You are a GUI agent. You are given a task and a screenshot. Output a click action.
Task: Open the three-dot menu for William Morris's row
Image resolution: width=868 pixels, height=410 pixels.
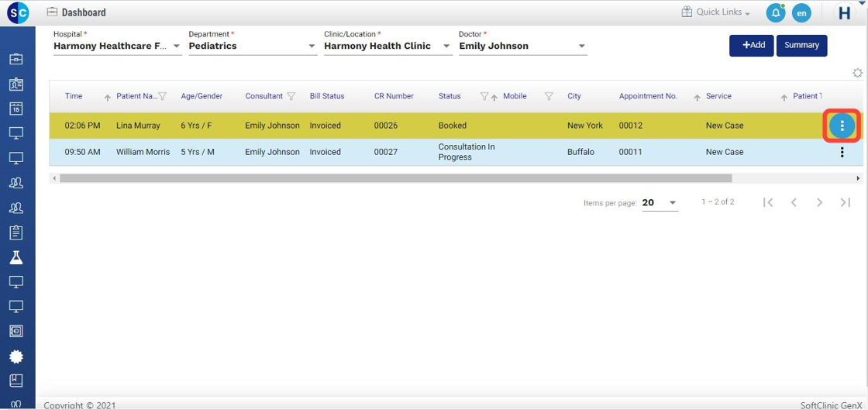(842, 152)
